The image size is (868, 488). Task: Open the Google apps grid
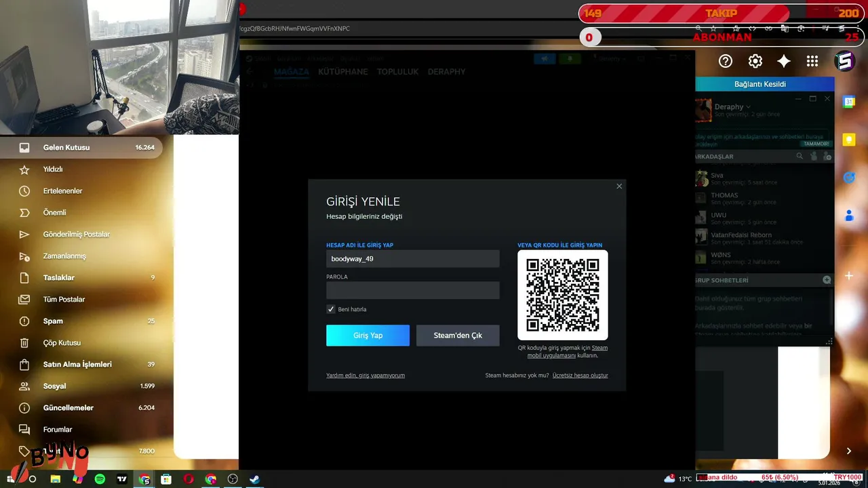click(x=812, y=61)
